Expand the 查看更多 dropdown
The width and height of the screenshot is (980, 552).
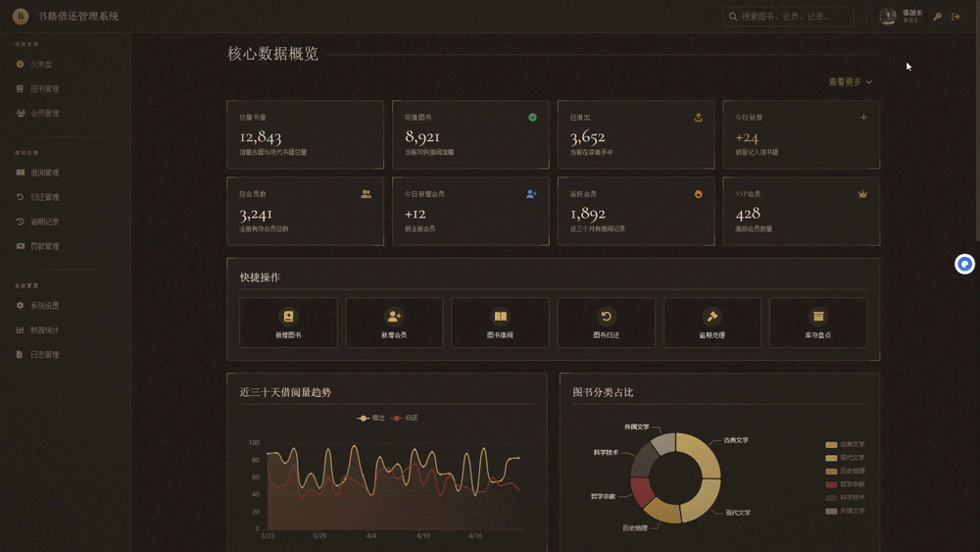click(x=850, y=82)
